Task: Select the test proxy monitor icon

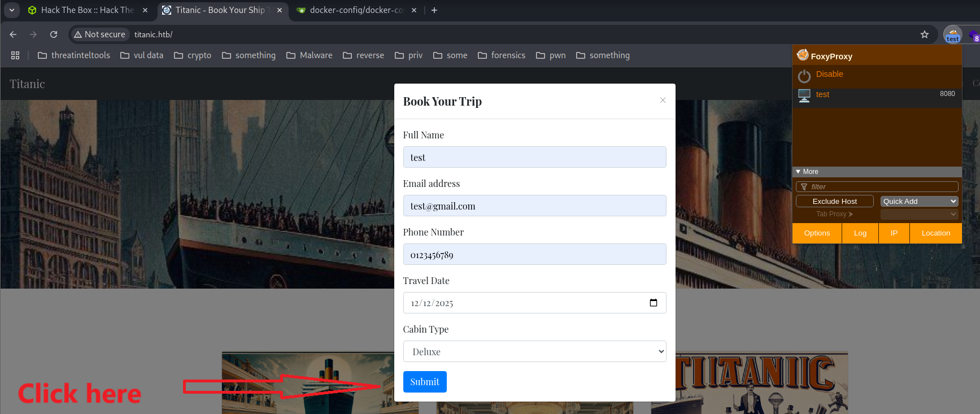Action: click(x=804, y=95)
